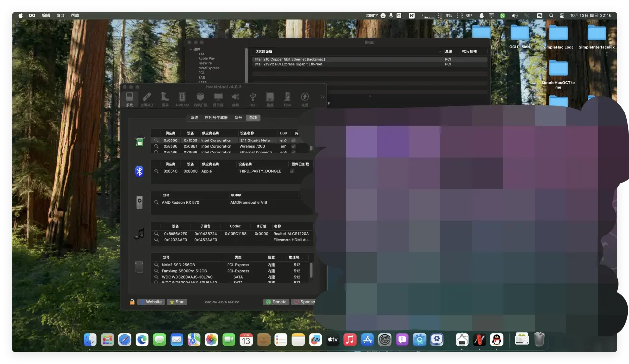This screenshot has height=364, width=629.
Task: Open Finder from the Dock
Action: (x=90, y=339)
